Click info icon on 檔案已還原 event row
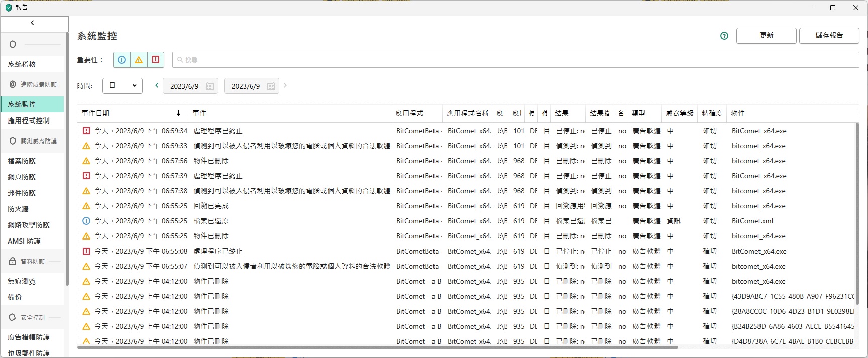 pos(86,221)
